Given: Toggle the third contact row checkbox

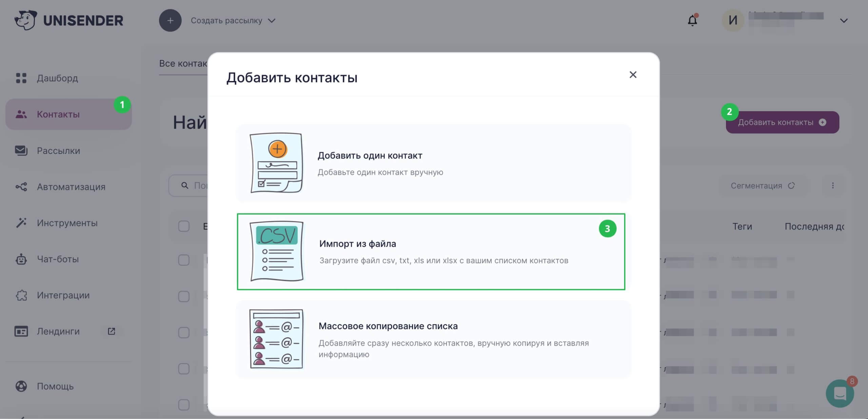Looking at the screenshot, I should tap(184, 333).
